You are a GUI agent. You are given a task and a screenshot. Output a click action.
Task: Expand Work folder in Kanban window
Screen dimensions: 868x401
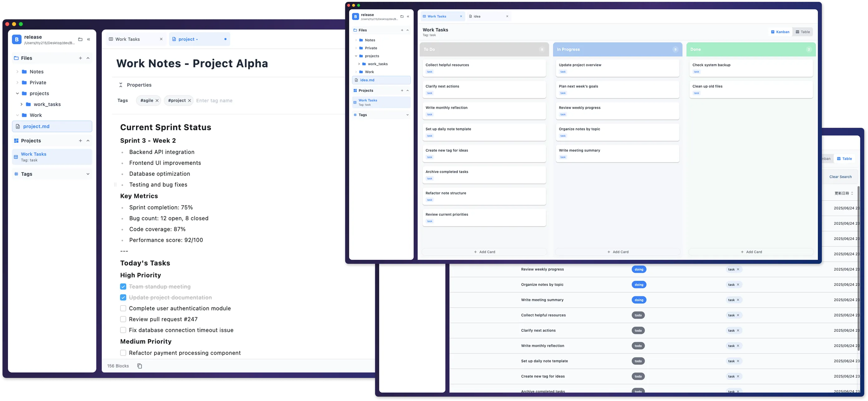(x=356, y=72)
